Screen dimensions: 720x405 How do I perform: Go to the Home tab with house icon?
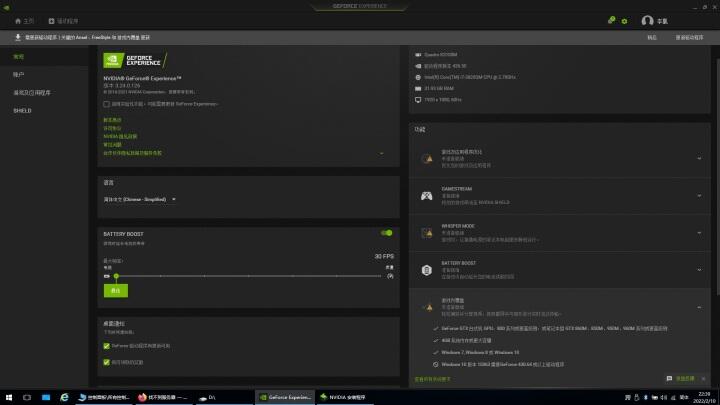pyautogui.click(x=24, y=21)
